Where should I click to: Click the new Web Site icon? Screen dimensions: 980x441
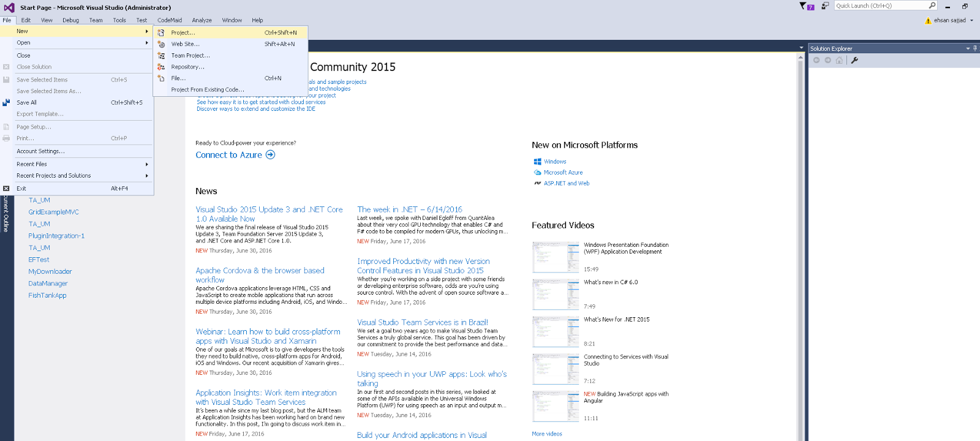[161, 44]
